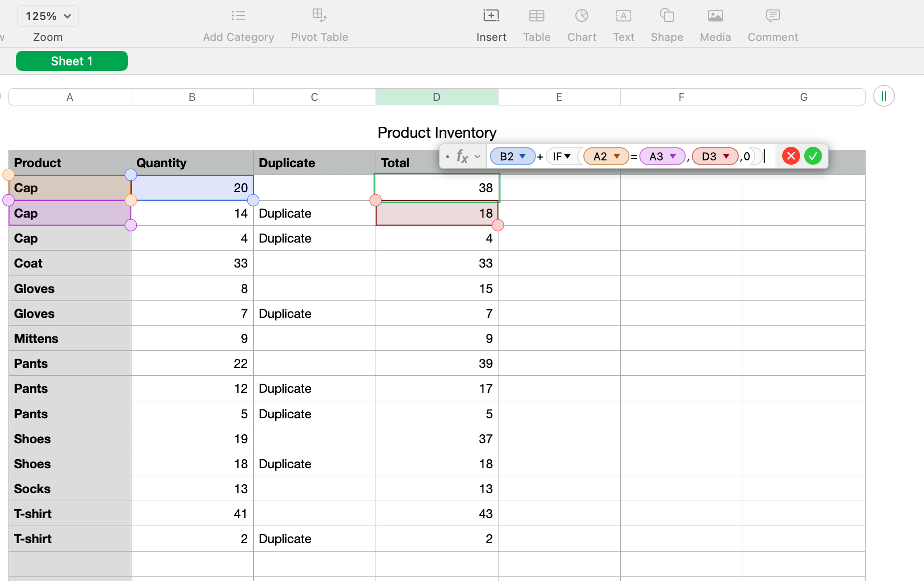Insert a Chart
Screen dimensions: 924x581
581,15
